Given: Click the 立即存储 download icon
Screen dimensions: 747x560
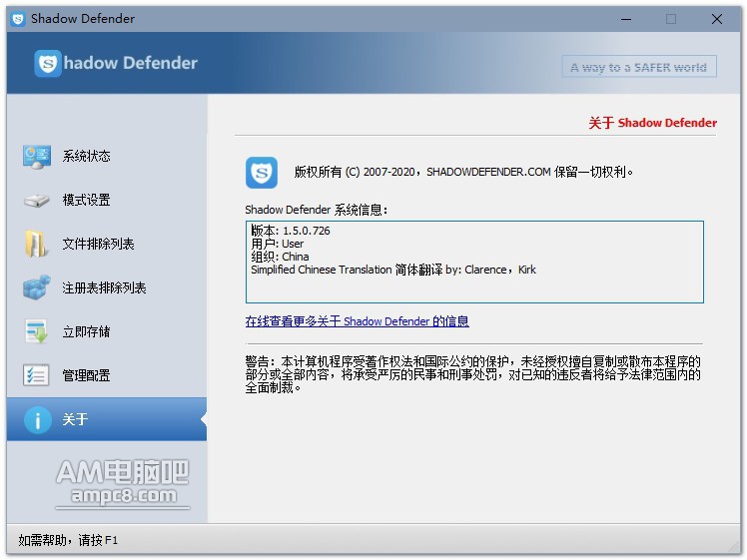Looking at the screenshot, I should pos(37,331).
